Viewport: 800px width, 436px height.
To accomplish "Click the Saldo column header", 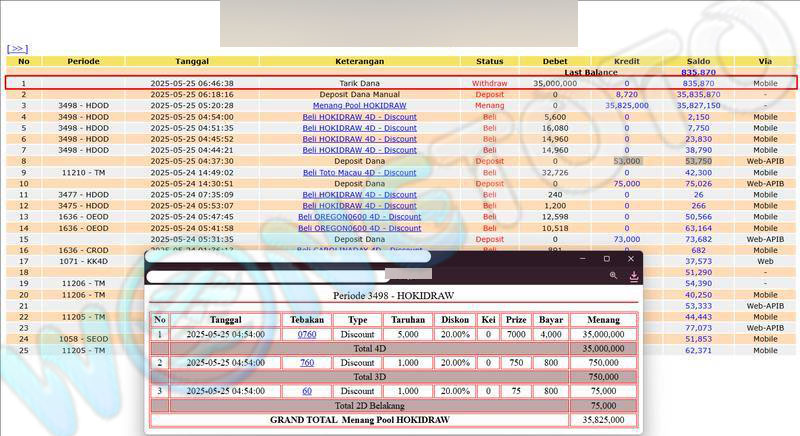I will coord(698,62).
